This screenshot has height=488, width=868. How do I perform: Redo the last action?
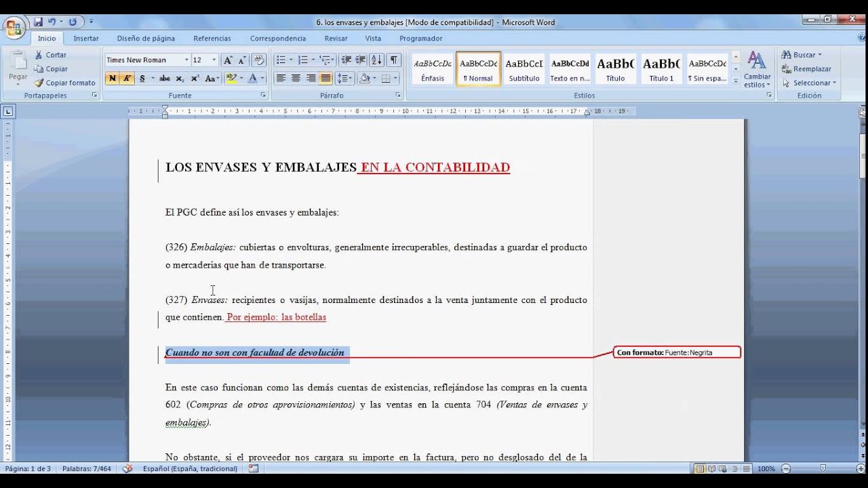point(73,22)
